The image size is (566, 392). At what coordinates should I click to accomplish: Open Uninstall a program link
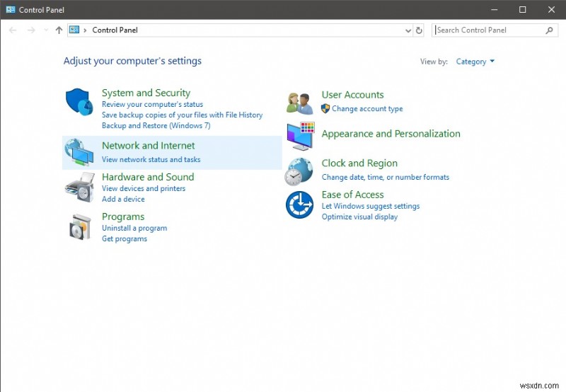coord(134,229)
